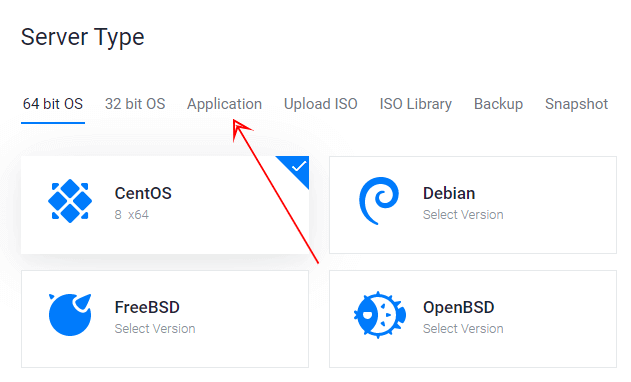Open the CentOS 8 x64 version selector
631x382 pixels.
click(x=132, y=215)
